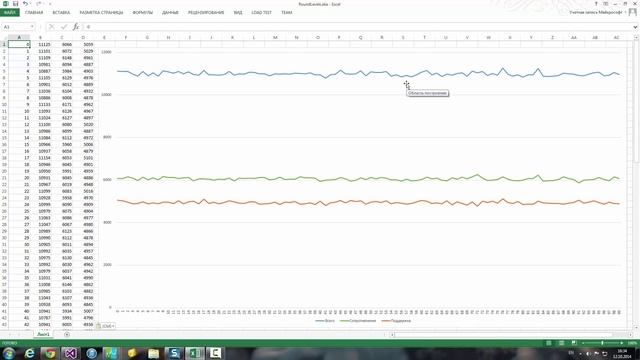Select column A header
Image resolution: width=640 pixels, height=360 pixels.
(19, 37)
